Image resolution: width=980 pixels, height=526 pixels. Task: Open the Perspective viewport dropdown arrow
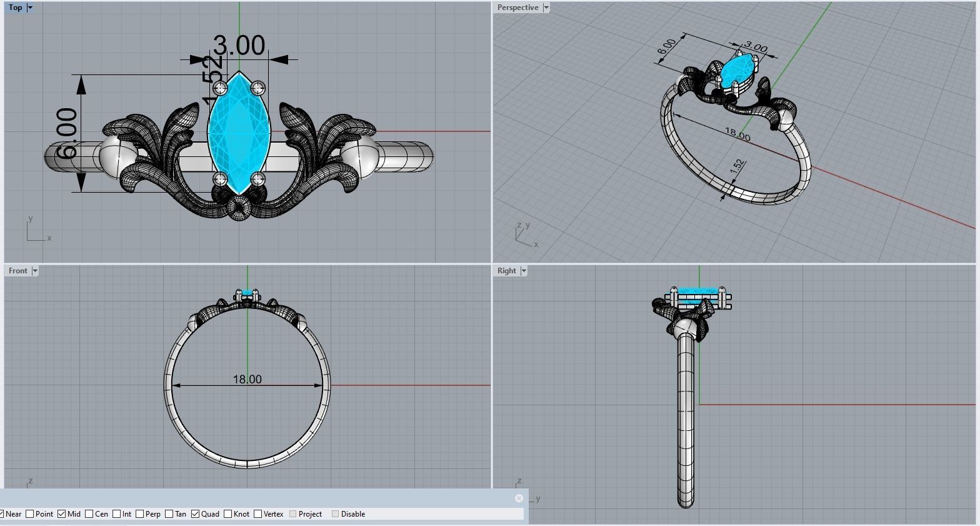546,8
